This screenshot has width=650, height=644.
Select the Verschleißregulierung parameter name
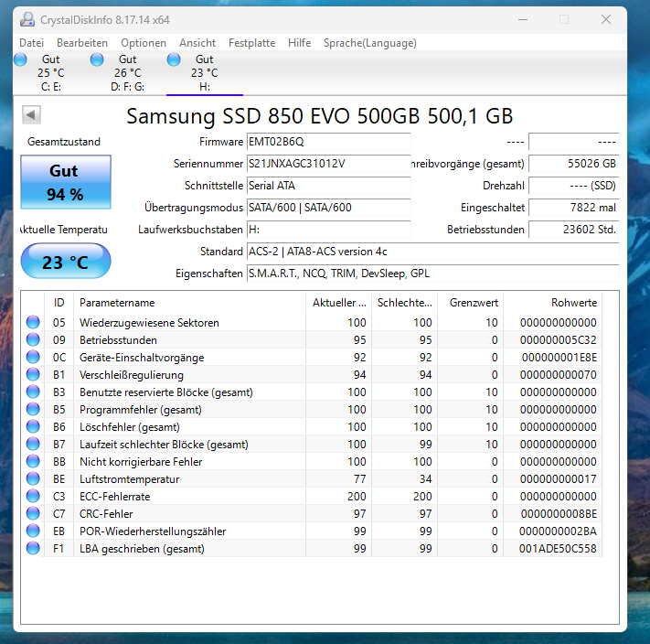click(x=132, y=375)
